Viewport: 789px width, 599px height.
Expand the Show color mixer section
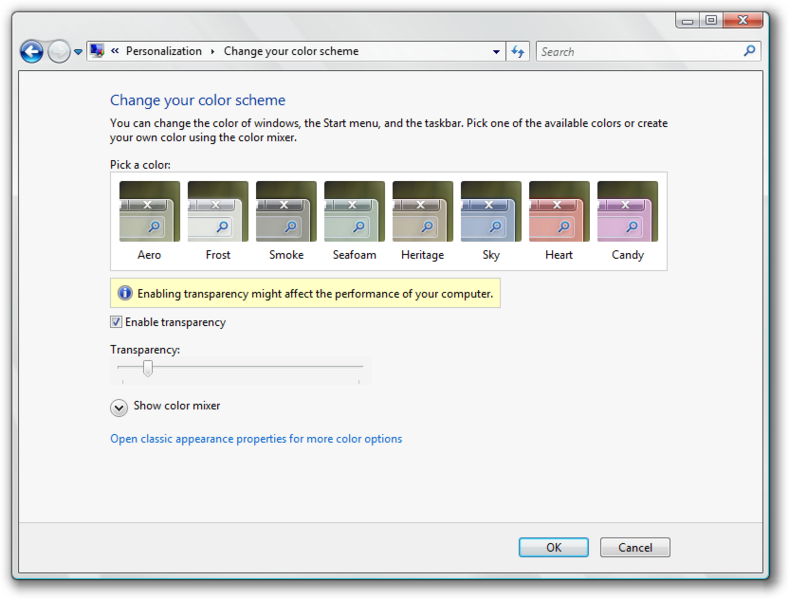119,408
